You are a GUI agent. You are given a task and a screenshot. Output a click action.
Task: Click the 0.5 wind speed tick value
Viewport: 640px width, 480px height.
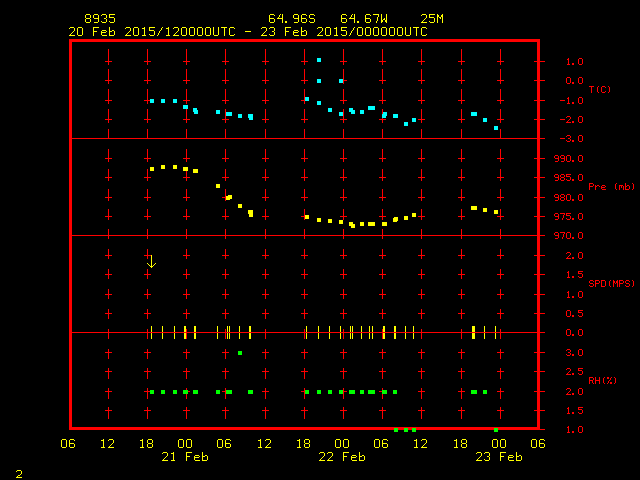574,313
